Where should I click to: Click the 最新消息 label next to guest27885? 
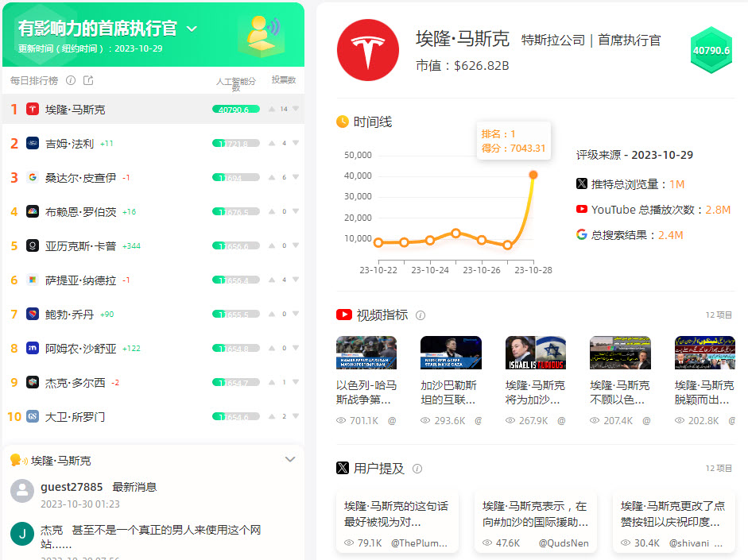pos(134,487)
